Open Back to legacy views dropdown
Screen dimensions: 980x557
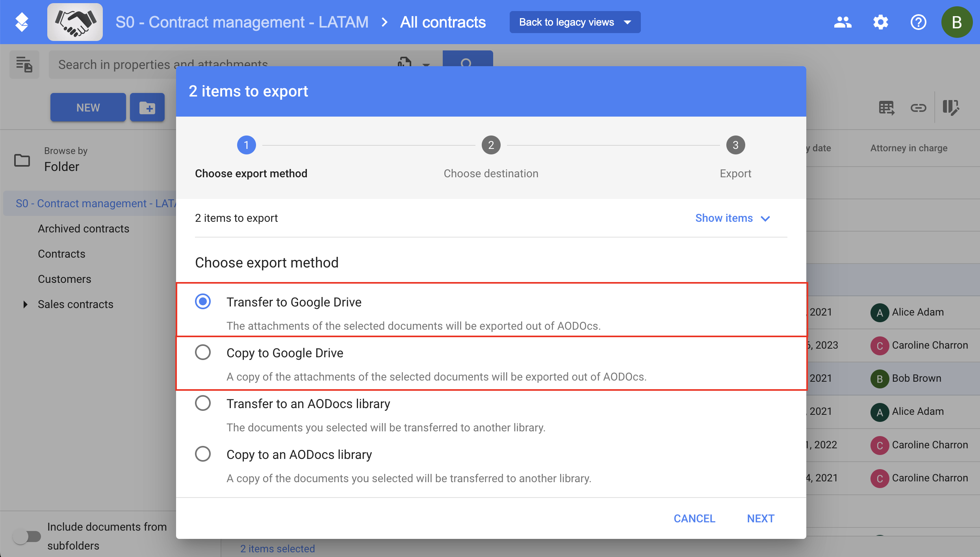(575, 22)
